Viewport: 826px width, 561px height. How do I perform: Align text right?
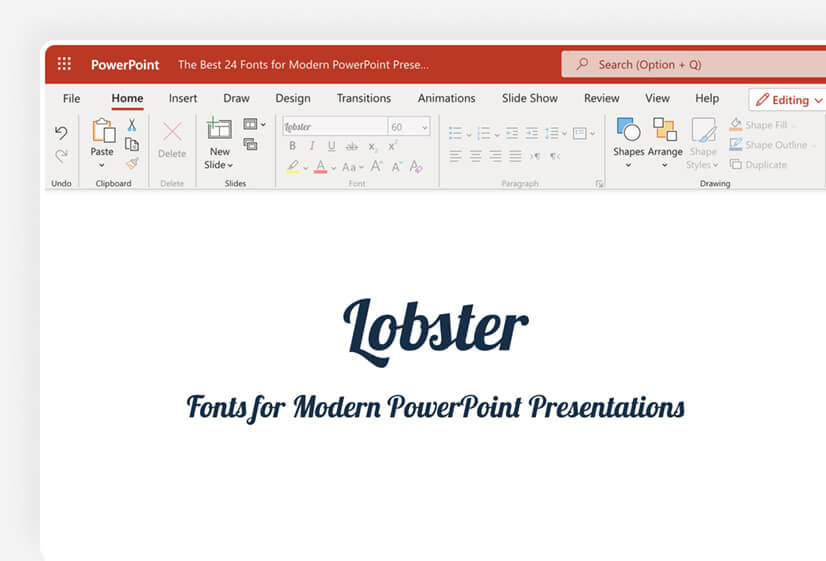click(495, 156)
